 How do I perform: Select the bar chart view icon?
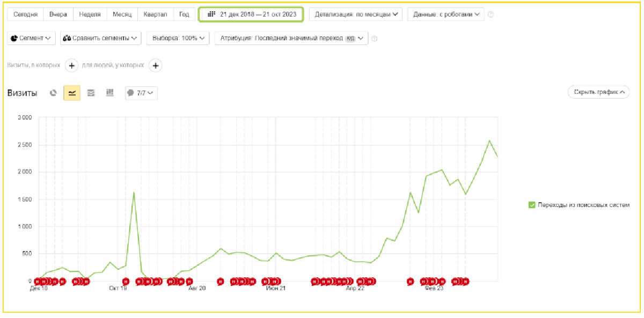coord(110,93)
